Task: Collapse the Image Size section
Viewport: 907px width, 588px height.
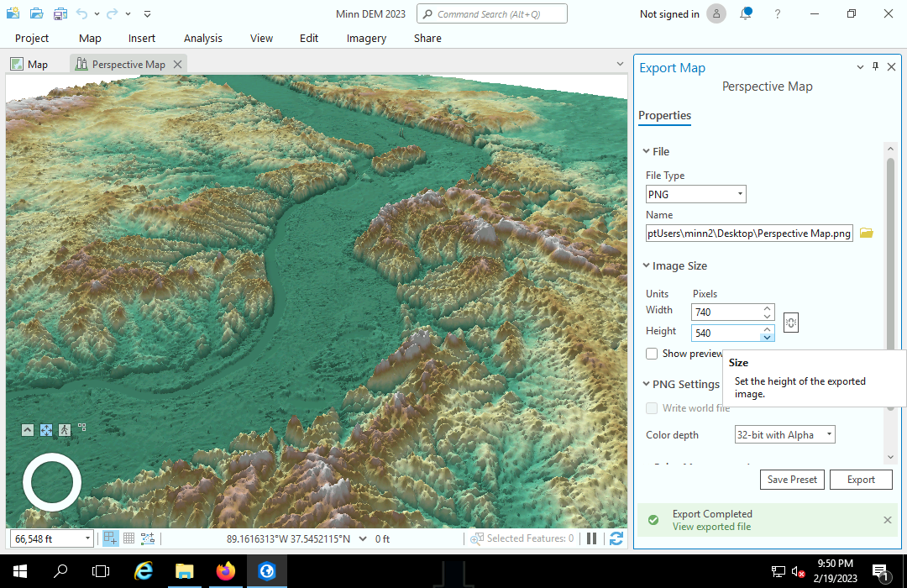Action: coord(646,266)
